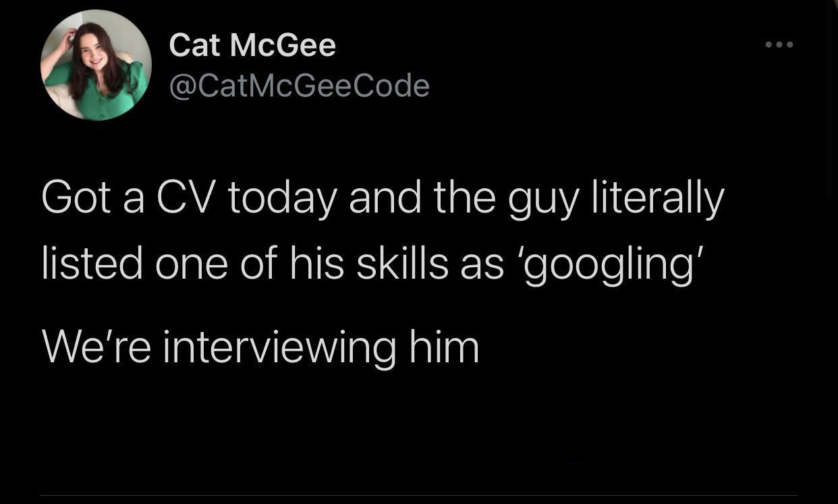This screenshot has height=504, width=838.
Task: Select the tweet author's name text
Action: pos(252,43)
